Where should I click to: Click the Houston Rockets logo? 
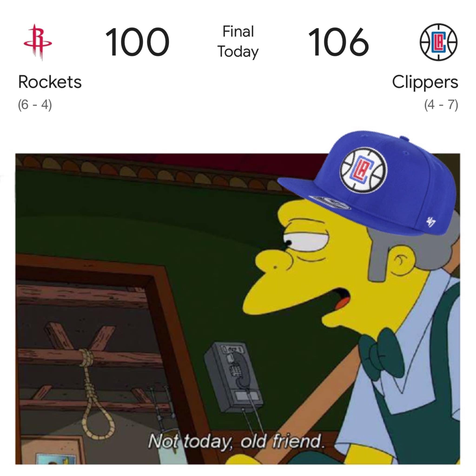[x=38, y=42]
